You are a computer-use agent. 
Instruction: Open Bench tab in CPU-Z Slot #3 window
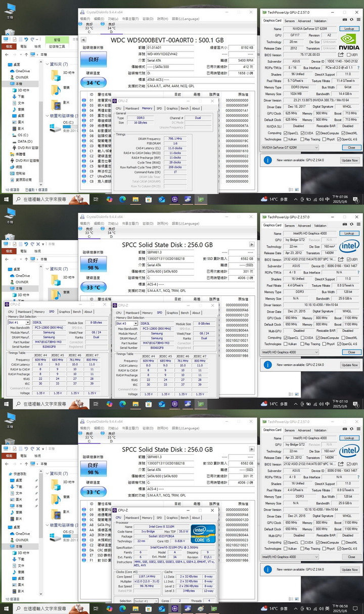click(185, 313)
